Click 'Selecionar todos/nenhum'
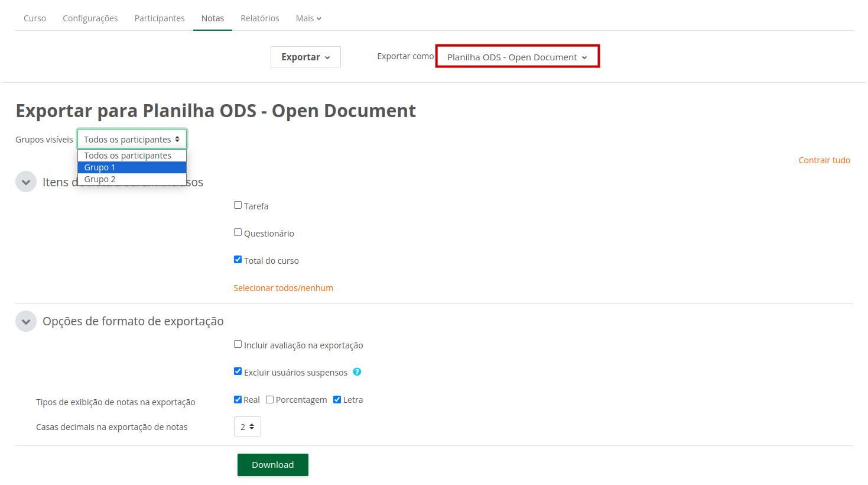The width and height of the screenshot is (868, 485). pos(283,287)
